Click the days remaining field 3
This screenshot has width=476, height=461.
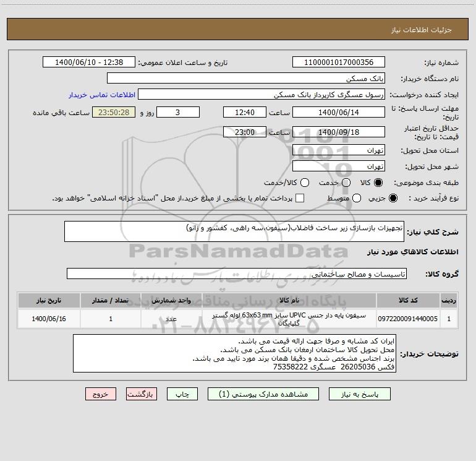(178, 112)
